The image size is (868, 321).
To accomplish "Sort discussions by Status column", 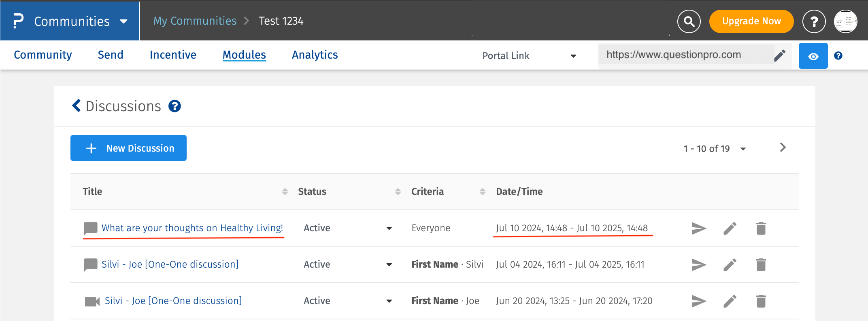I will click(398, 192).
